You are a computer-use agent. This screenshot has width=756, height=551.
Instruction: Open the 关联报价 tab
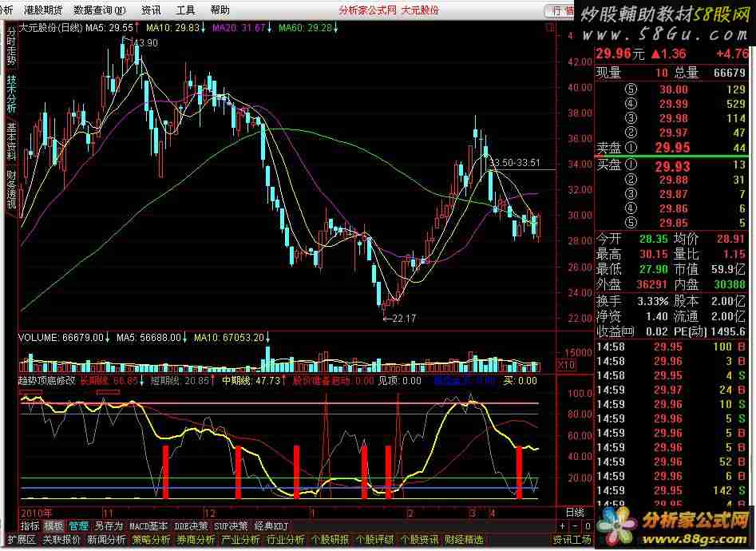pos(61,539)
